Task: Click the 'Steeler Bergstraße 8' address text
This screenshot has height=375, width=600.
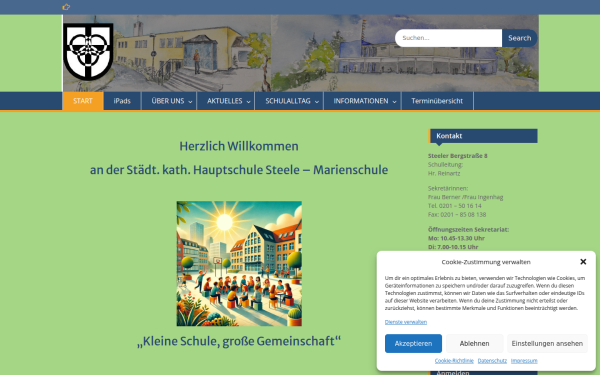Action: [458, 156]
